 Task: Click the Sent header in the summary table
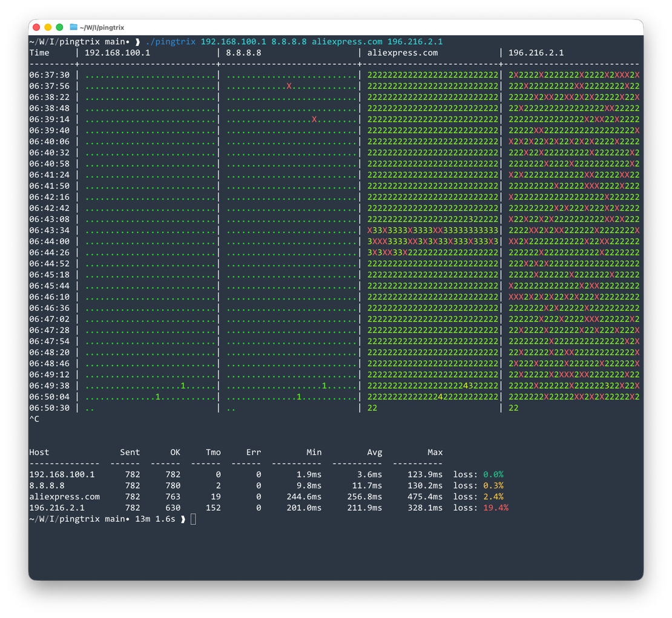click(x=130, y=452)
